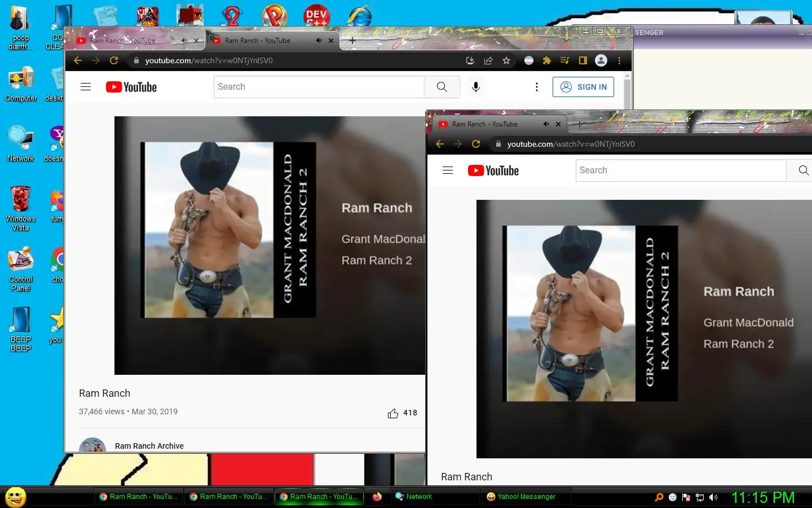Click the orange magnifier tray icon
812x508 pixels.
coord(659,497)
